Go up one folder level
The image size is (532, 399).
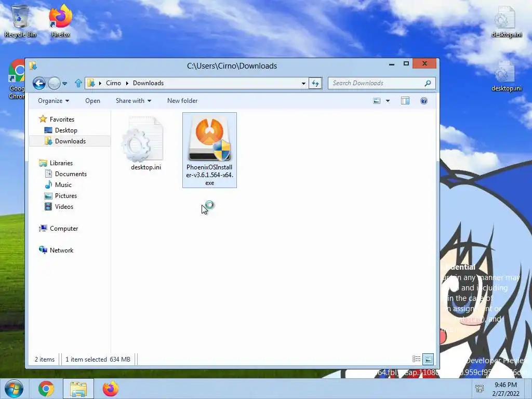coord(78,83)
